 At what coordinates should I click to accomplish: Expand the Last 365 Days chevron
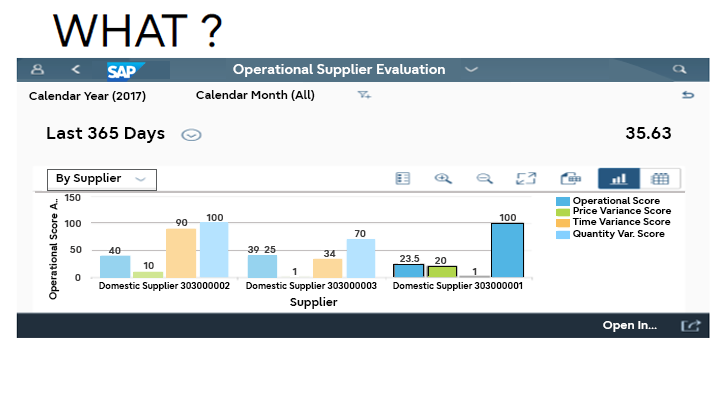(x=191, y=135)
